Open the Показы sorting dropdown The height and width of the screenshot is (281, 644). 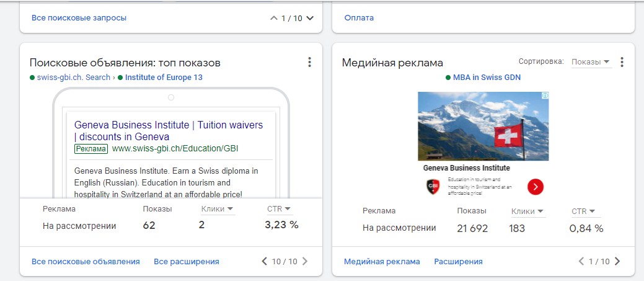[591, 62]
